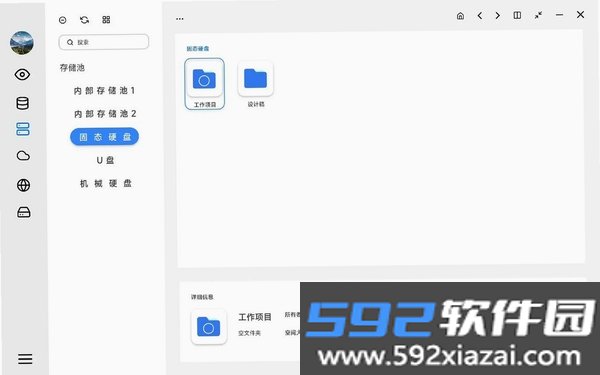Refresh the storage list with sync icon
600x375 pixels.
(85, 20)
